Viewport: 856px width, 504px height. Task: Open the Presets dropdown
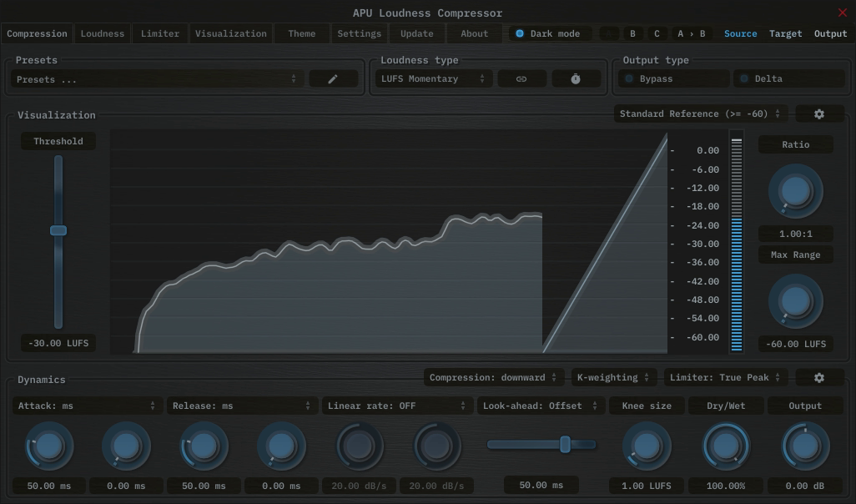(157, 79)
